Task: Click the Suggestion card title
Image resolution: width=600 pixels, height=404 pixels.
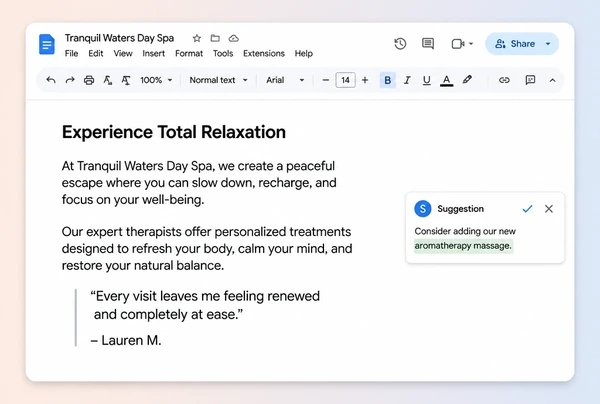Action: [461, 209]
